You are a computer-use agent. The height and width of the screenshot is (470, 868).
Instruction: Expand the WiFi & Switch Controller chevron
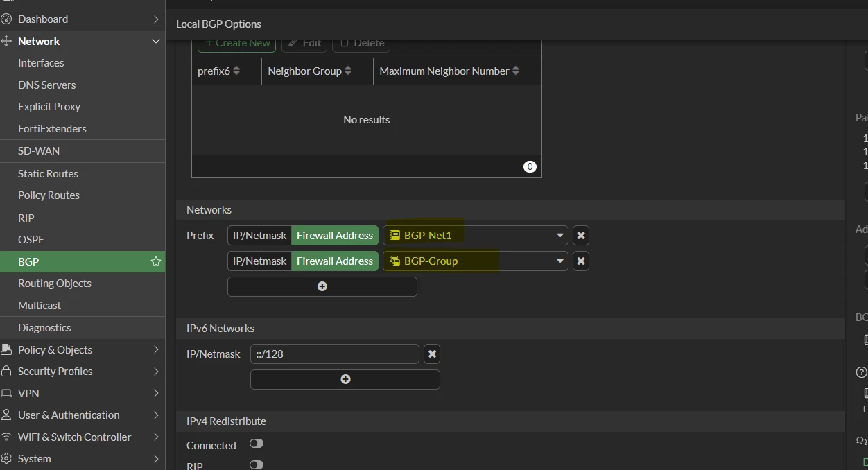(156, 437)
